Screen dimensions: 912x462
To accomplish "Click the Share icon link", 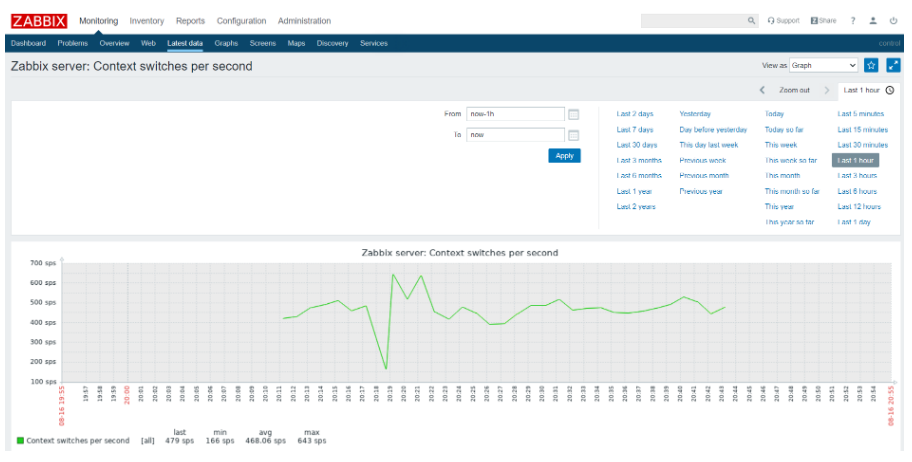I will pyautogui.click(x=824, y=21).
